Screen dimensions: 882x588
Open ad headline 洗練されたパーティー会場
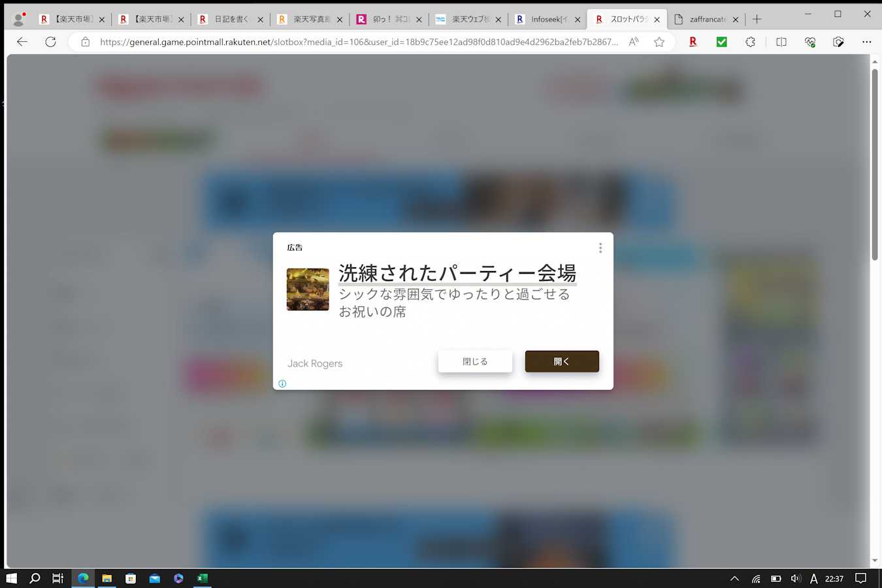point(457,272)
